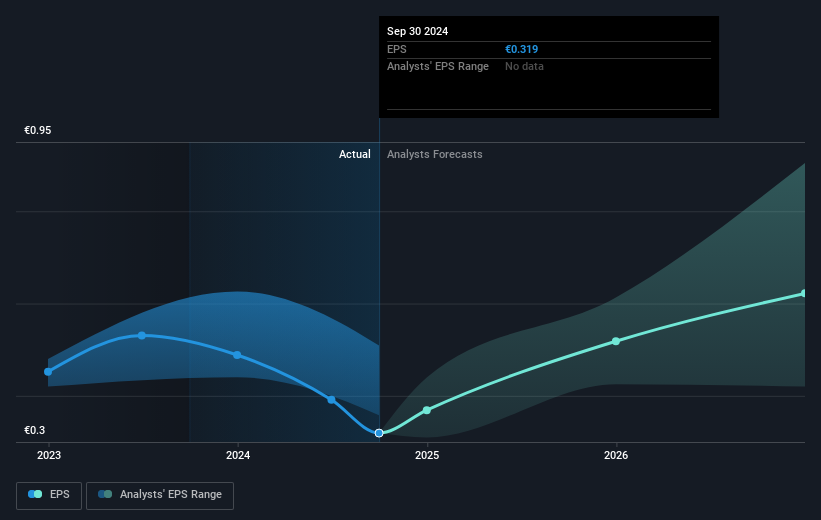
Task: Click the tooltip's Analysts' EPS Range label
Action: click(438, 66)
